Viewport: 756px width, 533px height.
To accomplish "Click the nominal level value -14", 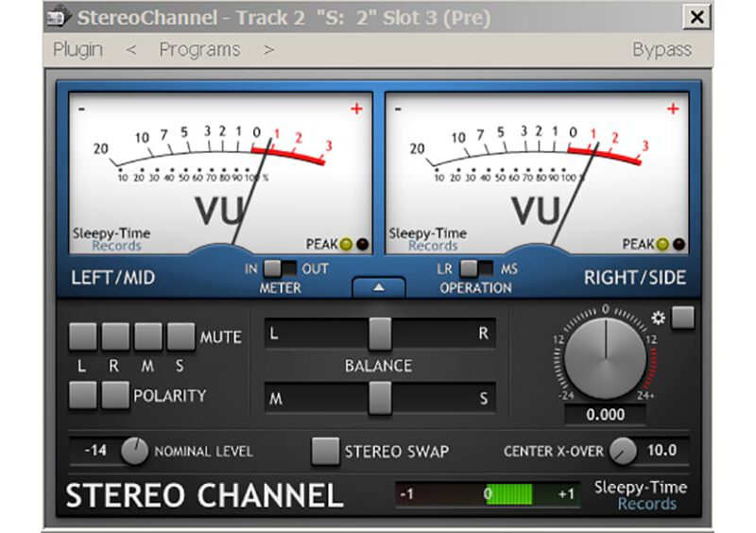I will [x=95, y=451].
